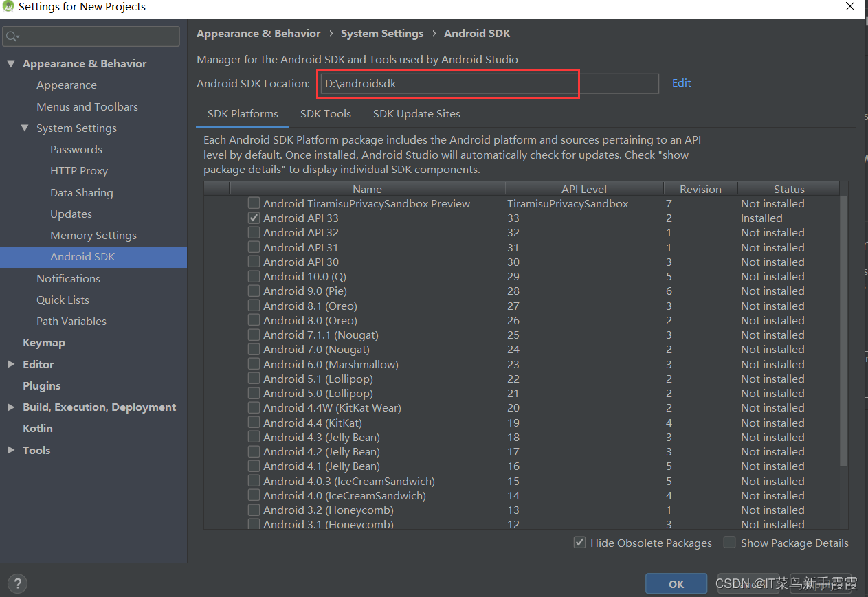The image size is (868, 597).
Task: Click the search magnifier icon in settings
Action: click(12, 36)
